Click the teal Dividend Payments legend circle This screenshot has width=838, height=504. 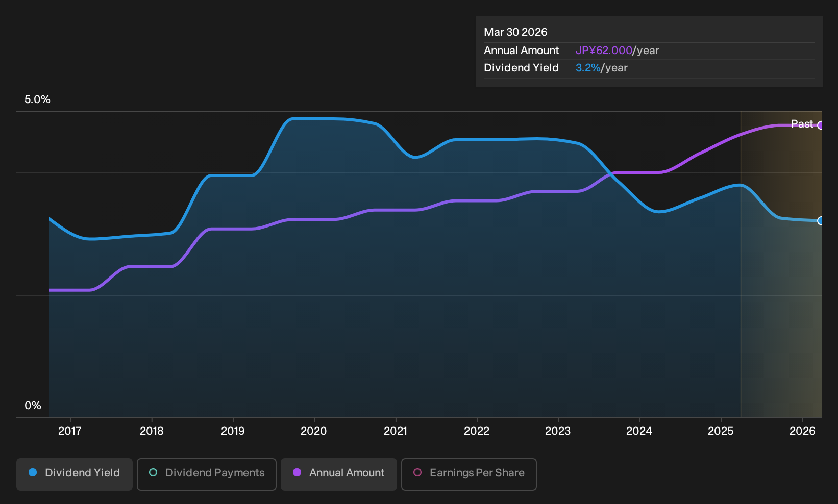[153, 472]
